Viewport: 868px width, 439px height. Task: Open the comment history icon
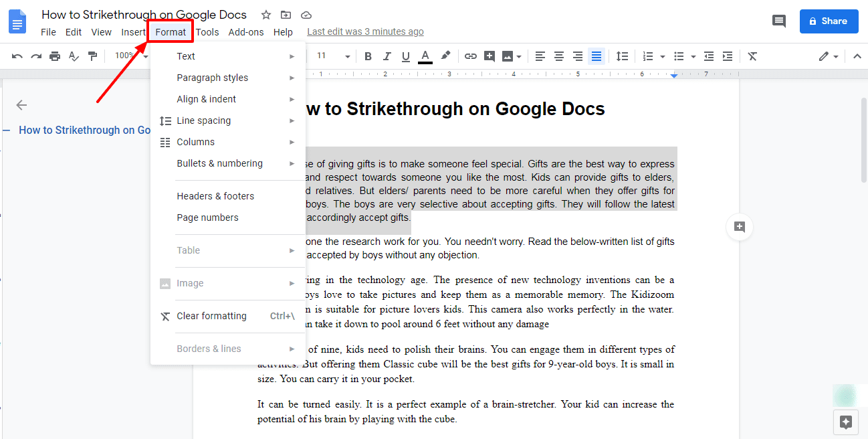click(x=779, y=21)
